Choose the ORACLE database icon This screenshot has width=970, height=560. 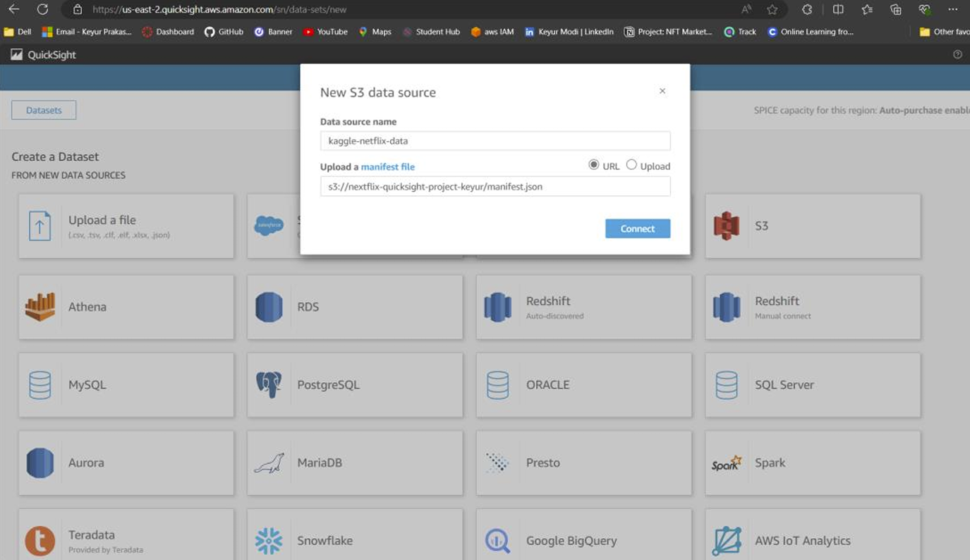click(x=497, y=385)
